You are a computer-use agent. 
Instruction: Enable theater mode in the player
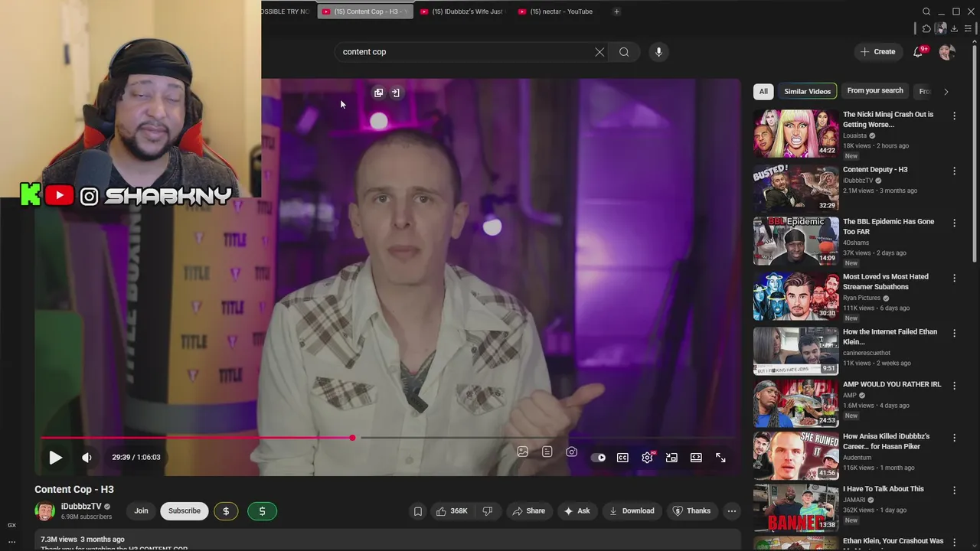pos(696,458)
